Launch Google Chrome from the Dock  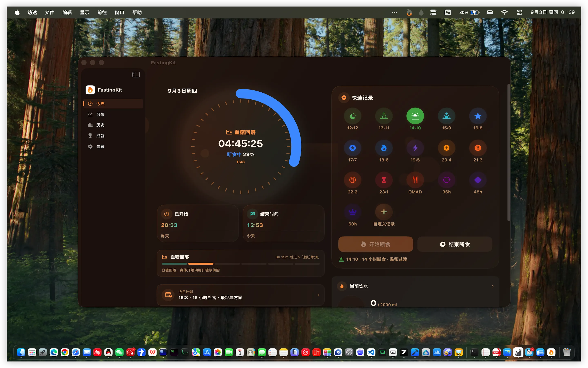pyautogui.click(x=65, y=352)
